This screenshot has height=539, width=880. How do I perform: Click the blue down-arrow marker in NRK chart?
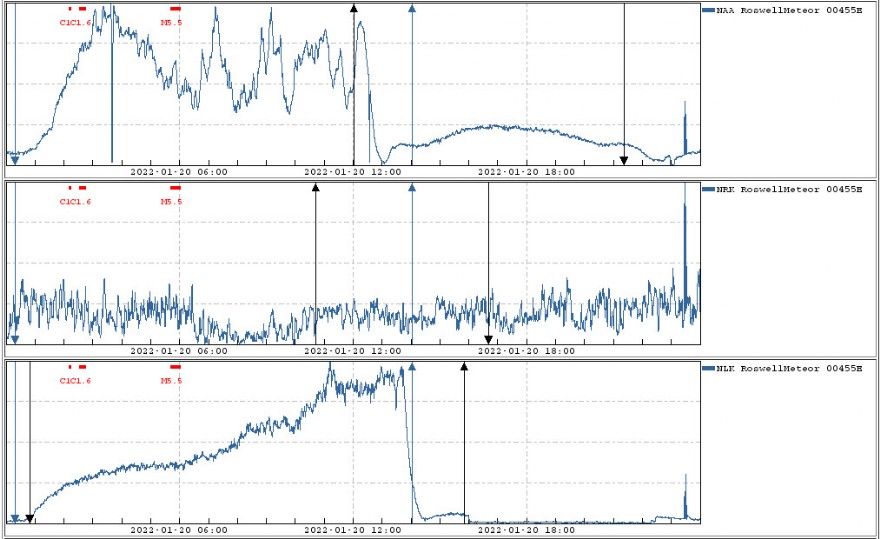click(15, 340)
